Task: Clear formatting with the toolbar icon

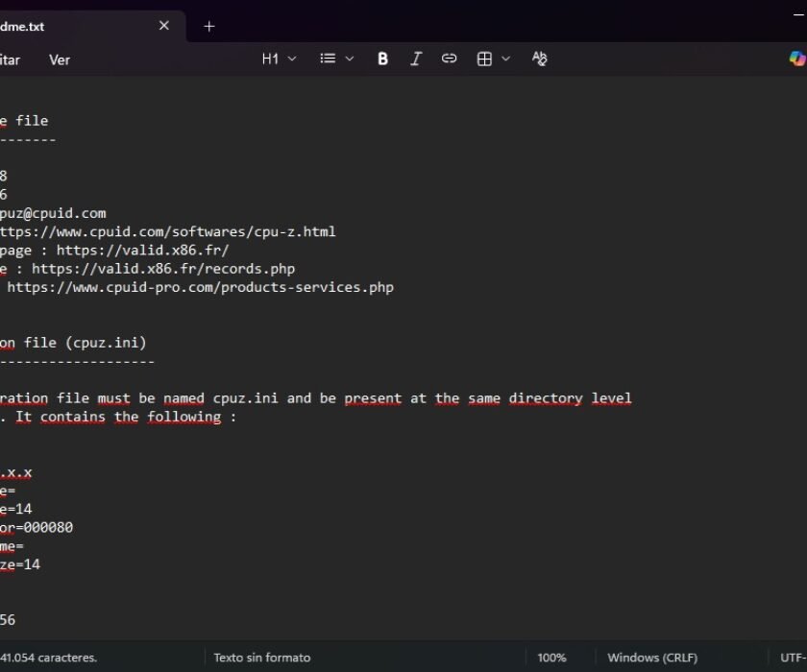Action: click(x=540, y=59)
